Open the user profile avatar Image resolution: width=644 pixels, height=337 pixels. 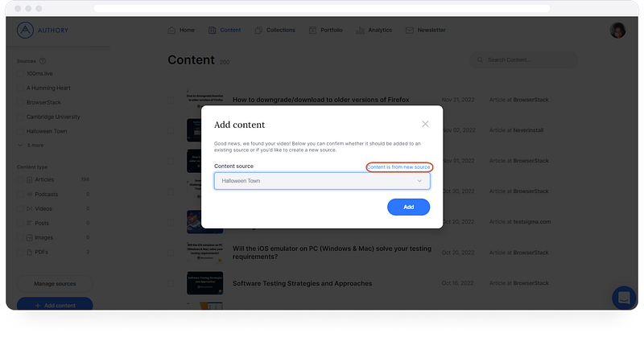(617, 30)
